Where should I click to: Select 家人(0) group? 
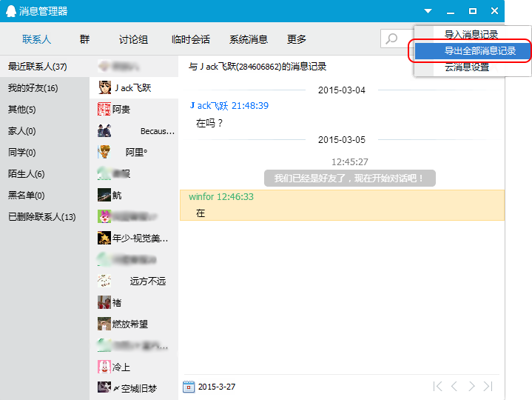pos(44,130)
